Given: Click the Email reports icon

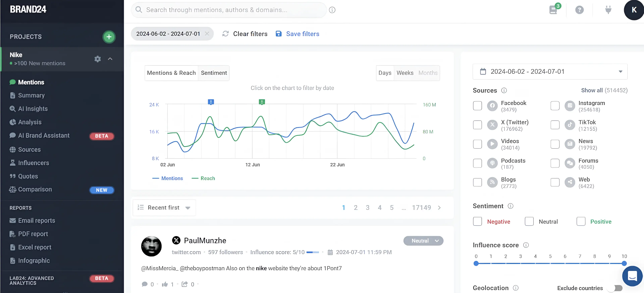Looking at the screenshot, I should [x=12, y=220].
